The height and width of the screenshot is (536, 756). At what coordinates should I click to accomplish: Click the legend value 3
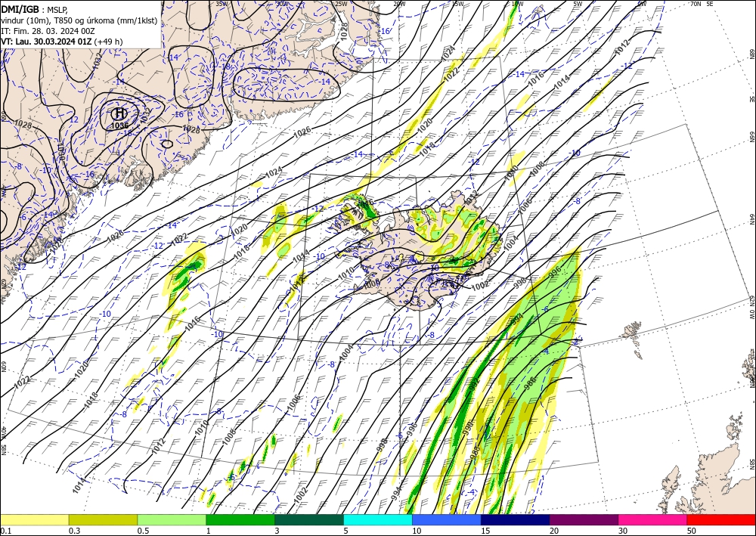277,531
